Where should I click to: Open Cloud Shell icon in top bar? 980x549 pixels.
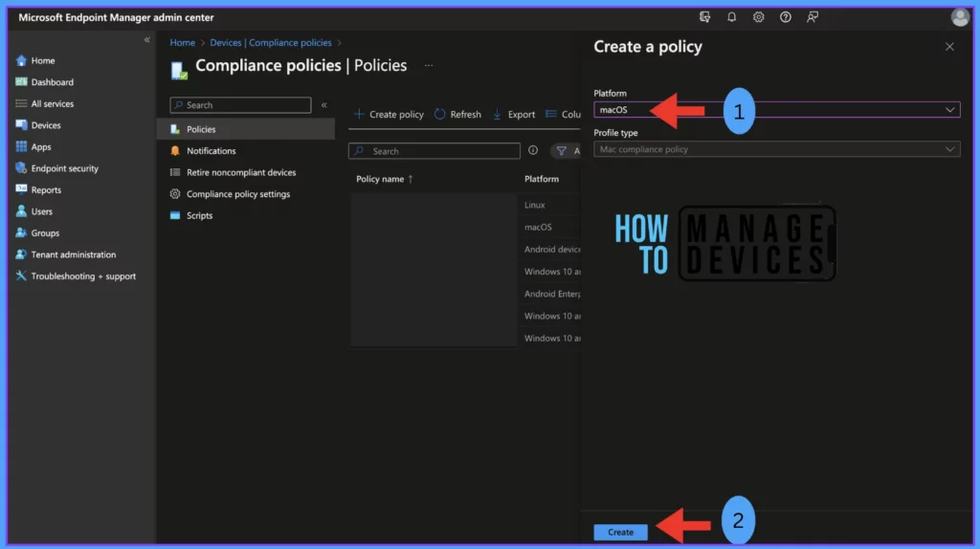[x=704, y=17]
